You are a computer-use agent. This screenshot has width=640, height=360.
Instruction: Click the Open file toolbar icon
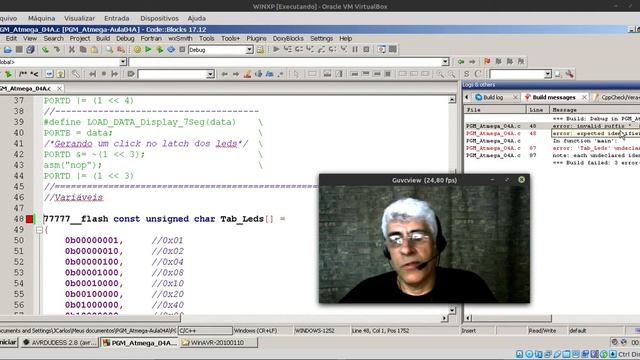(7, 50)
